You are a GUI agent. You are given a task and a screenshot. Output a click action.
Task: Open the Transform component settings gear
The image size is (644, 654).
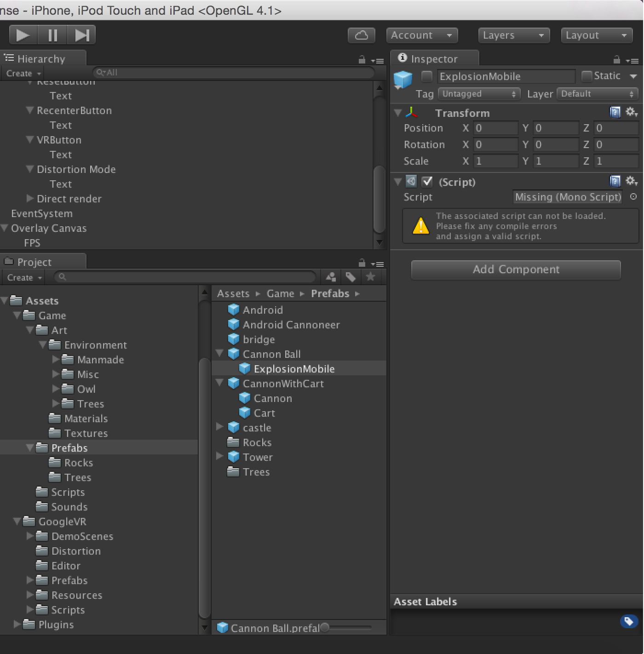click(631, 112)
